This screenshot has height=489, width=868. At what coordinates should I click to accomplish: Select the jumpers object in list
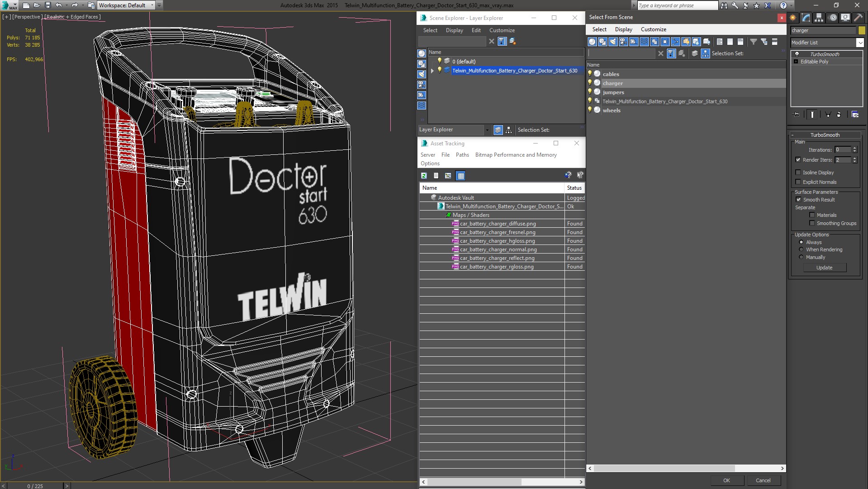(613, 92)
